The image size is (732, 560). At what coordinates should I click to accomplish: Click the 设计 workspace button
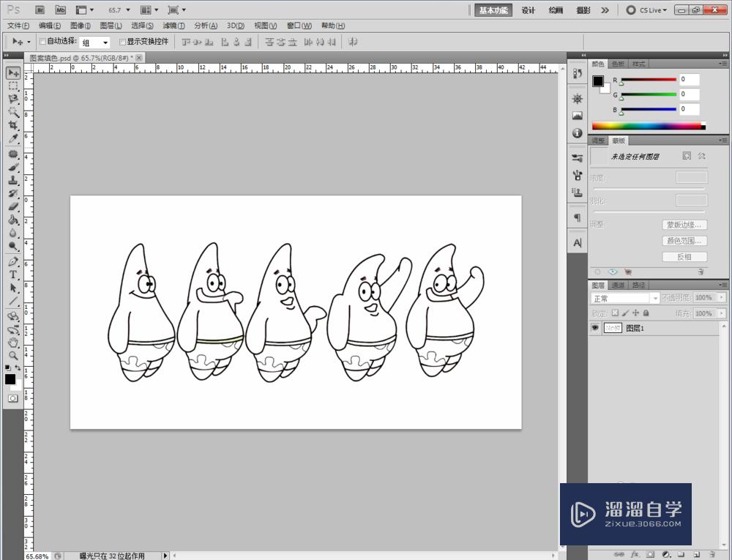pos(529,10)
